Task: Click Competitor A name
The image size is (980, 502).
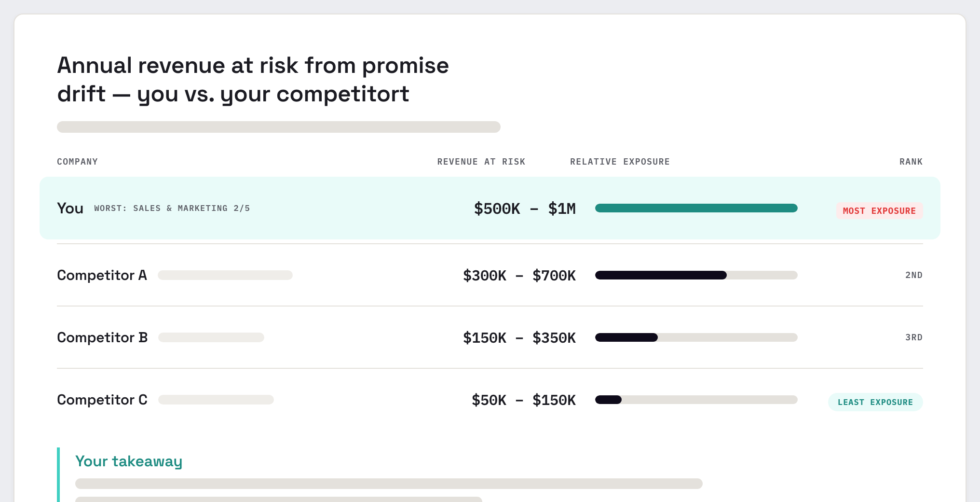Action: click(x=102, y=275)
